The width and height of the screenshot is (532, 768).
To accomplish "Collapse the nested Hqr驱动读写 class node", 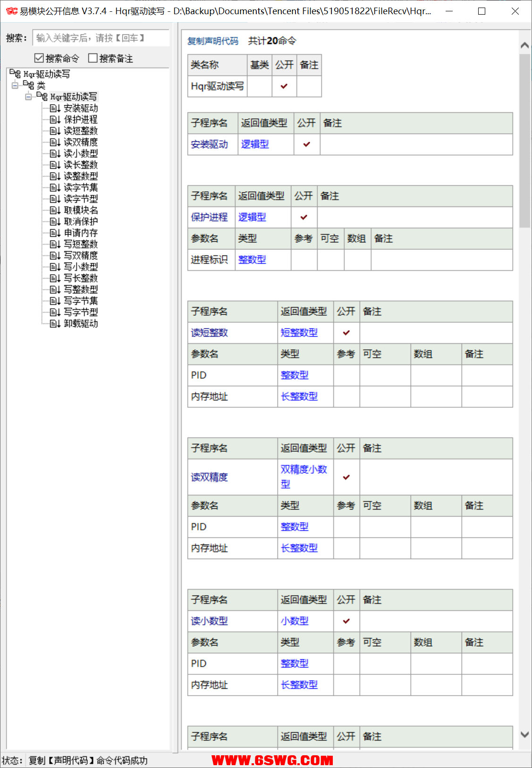I will 28,96.
